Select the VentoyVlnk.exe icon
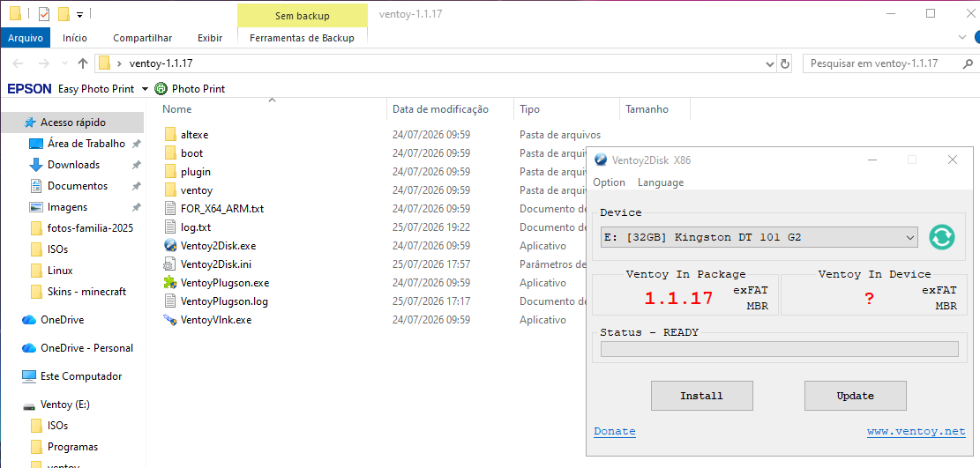 (x=170, y=320)
